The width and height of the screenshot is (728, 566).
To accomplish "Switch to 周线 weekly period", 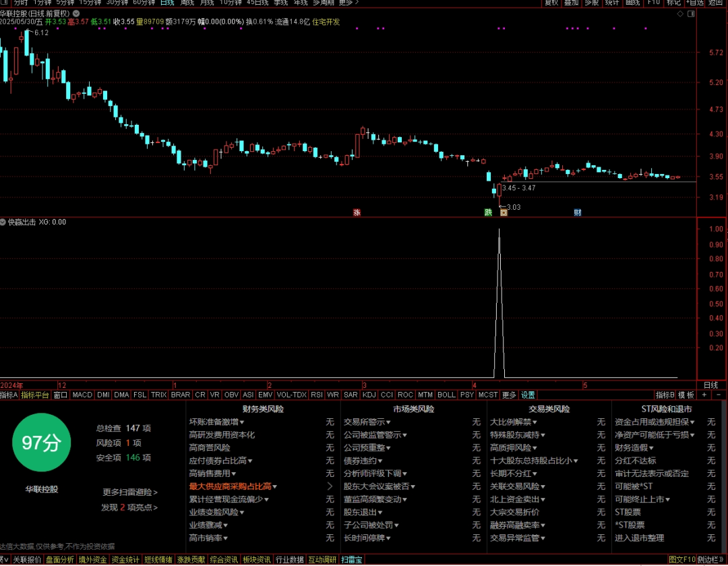I will coord(187,3).
